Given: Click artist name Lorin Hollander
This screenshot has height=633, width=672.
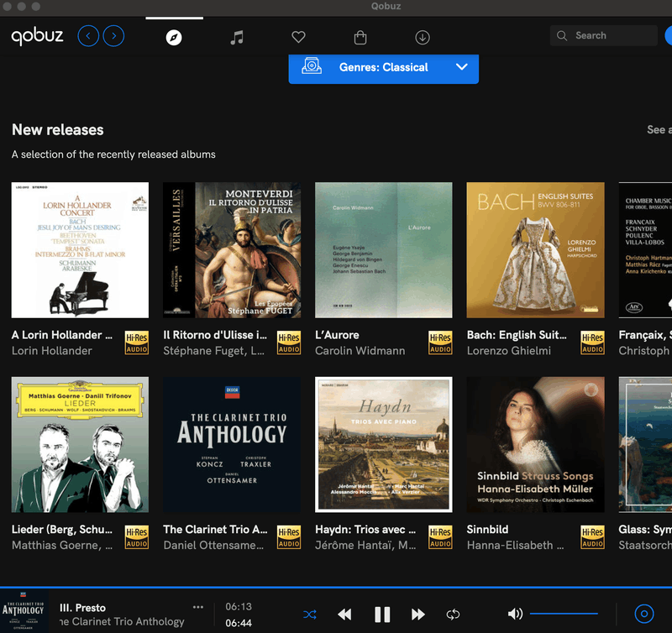Looking at the screenshot, I should click(52, 351).
